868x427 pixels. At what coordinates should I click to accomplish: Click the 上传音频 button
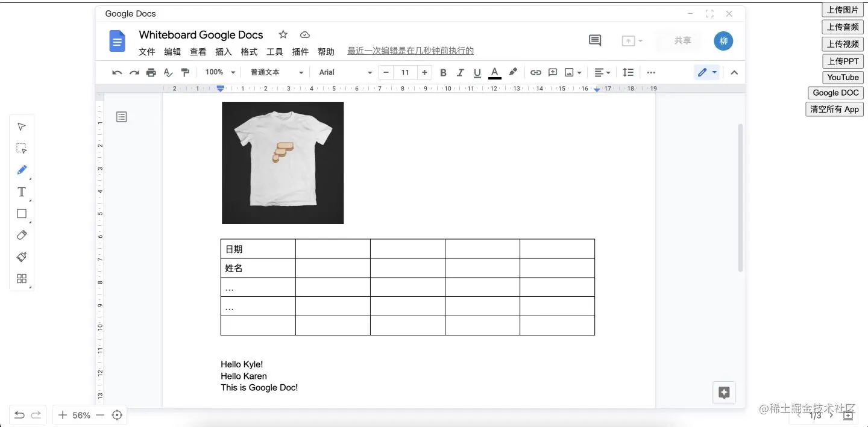tap(843, 26)
